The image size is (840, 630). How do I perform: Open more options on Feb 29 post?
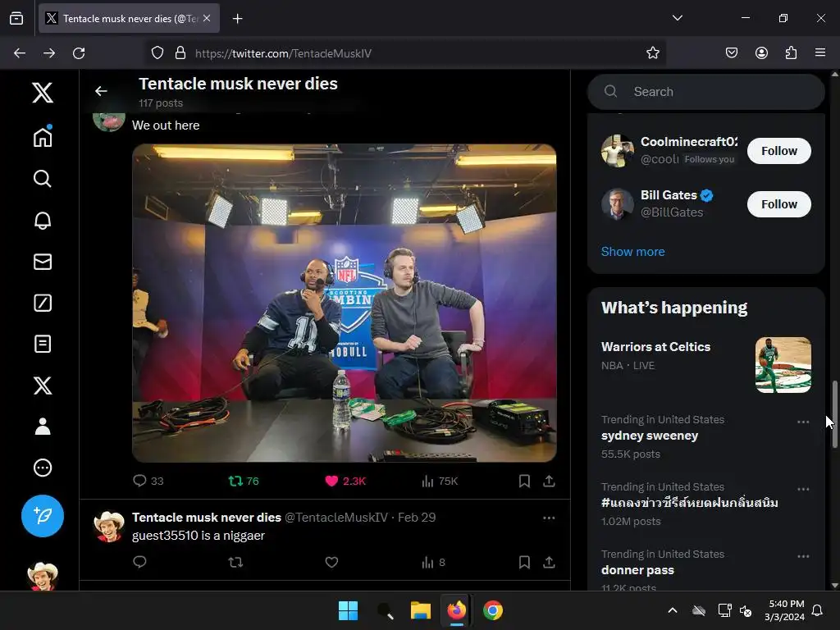point(549,518)
